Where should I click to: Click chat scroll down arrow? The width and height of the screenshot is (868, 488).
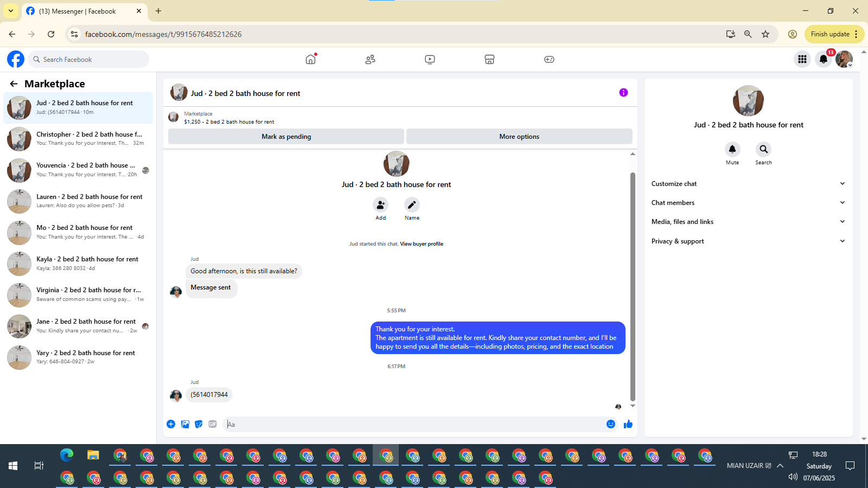[x=633, y=406]
